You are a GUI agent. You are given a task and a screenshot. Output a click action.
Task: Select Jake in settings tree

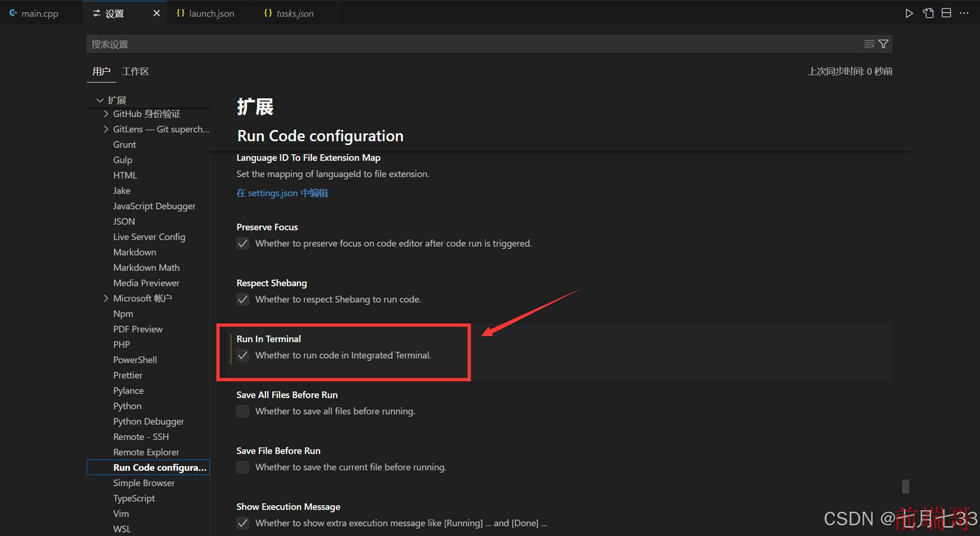point(148,191)
